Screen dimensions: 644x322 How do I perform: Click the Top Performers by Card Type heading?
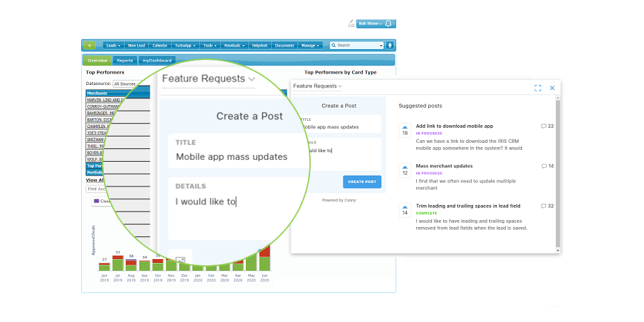pos(340,72)
